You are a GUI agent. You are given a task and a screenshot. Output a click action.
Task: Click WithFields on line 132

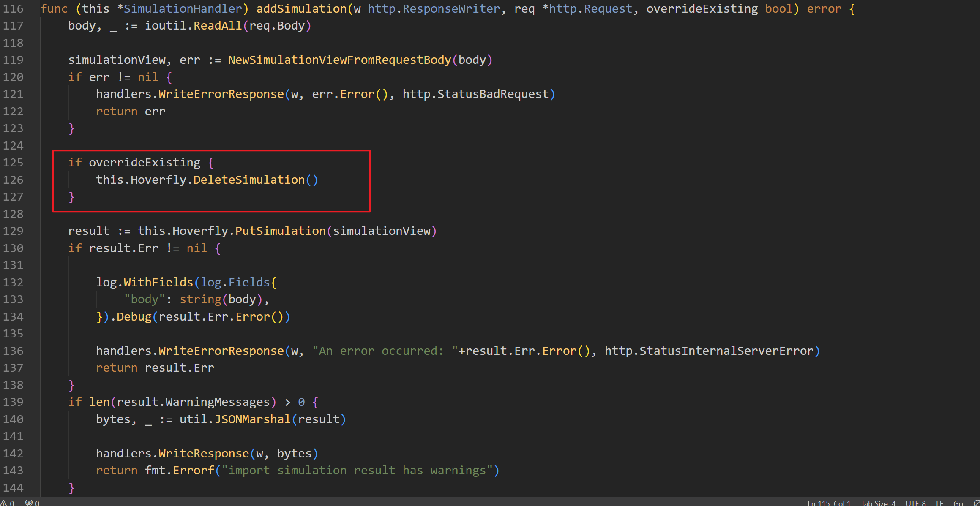[158, 283]
